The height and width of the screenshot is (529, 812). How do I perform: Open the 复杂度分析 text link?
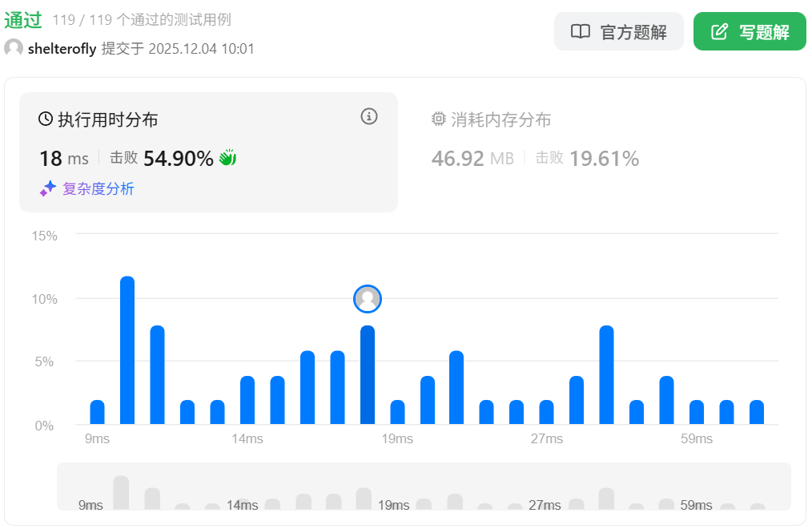tap(98, 189)
